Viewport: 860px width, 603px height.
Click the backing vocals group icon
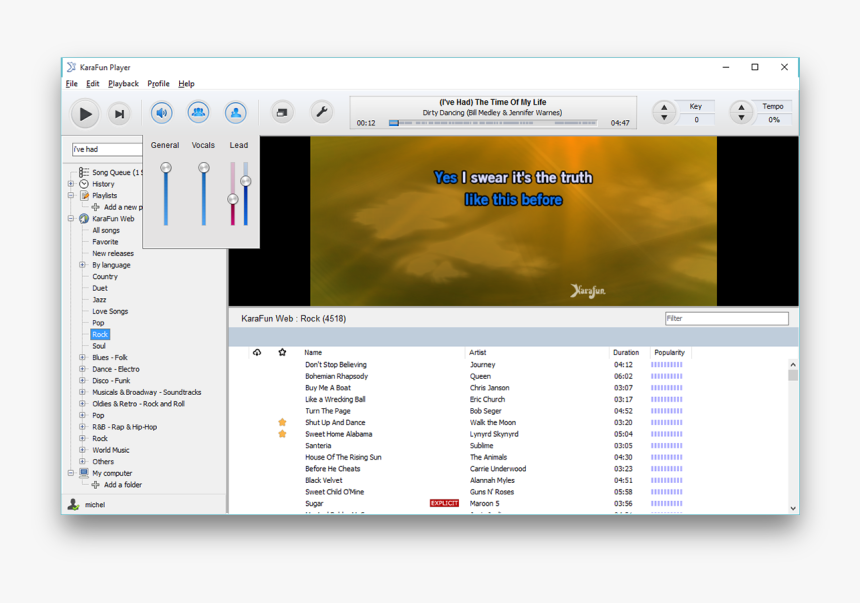198,113
